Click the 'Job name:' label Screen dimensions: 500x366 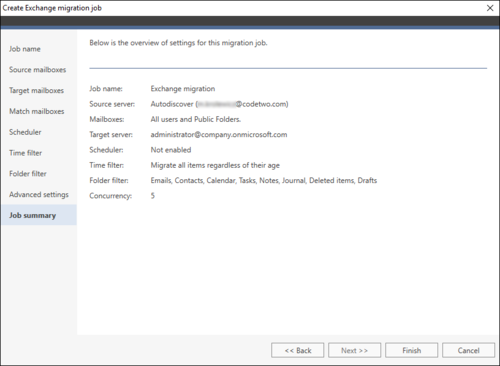tap(106, 89)
